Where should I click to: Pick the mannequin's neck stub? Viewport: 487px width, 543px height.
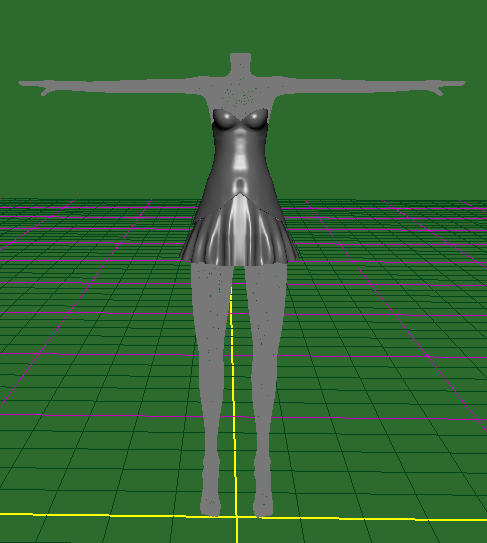pos(240,63)
